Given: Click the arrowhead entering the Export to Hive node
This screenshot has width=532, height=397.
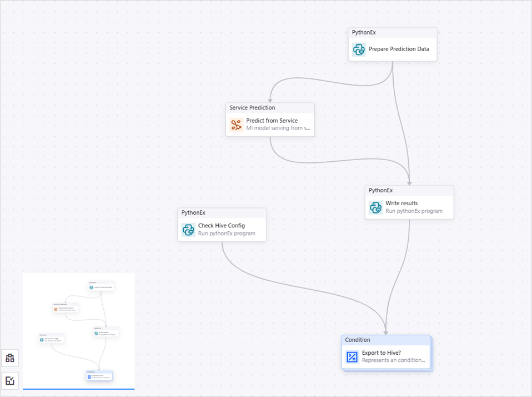Looking at the screenshot, I should pos(386,331).
